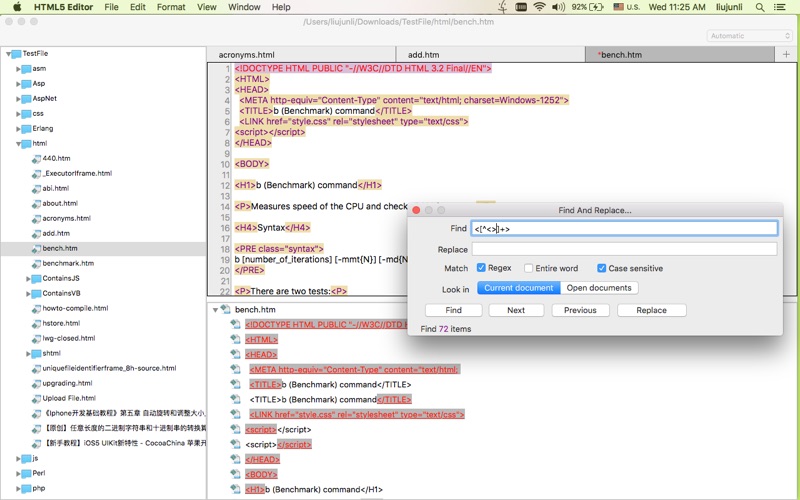Select Open documents search scope
800x500 pixels.
[x=599, y=288]
